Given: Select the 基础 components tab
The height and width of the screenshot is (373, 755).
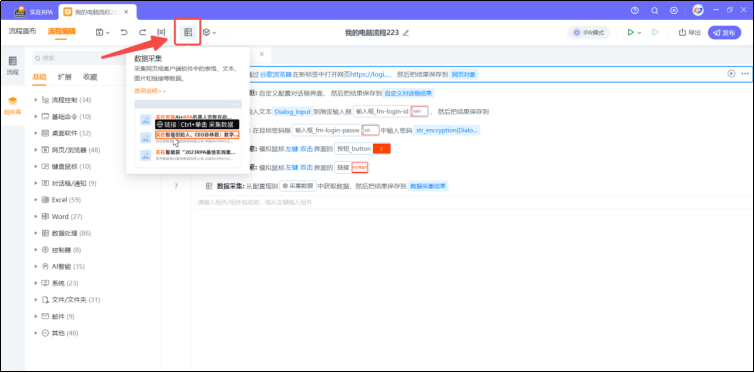Looking at the screenshot, I should [x=39, y=77].
